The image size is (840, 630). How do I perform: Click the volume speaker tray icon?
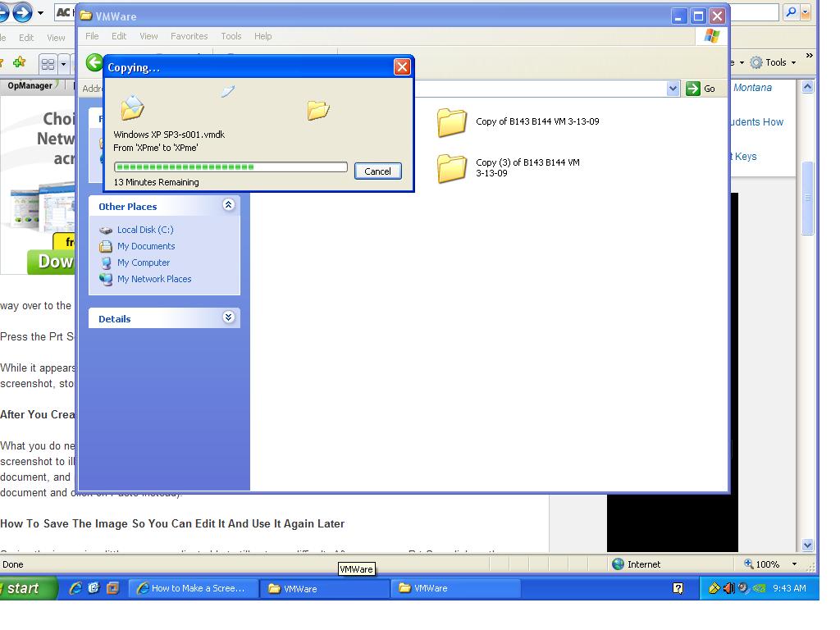click(728, 588)
